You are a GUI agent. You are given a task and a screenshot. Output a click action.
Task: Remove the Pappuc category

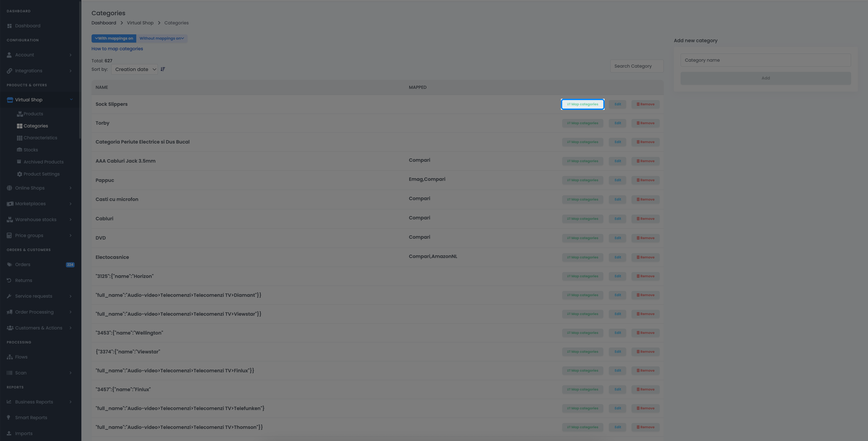tap(645, 180)
